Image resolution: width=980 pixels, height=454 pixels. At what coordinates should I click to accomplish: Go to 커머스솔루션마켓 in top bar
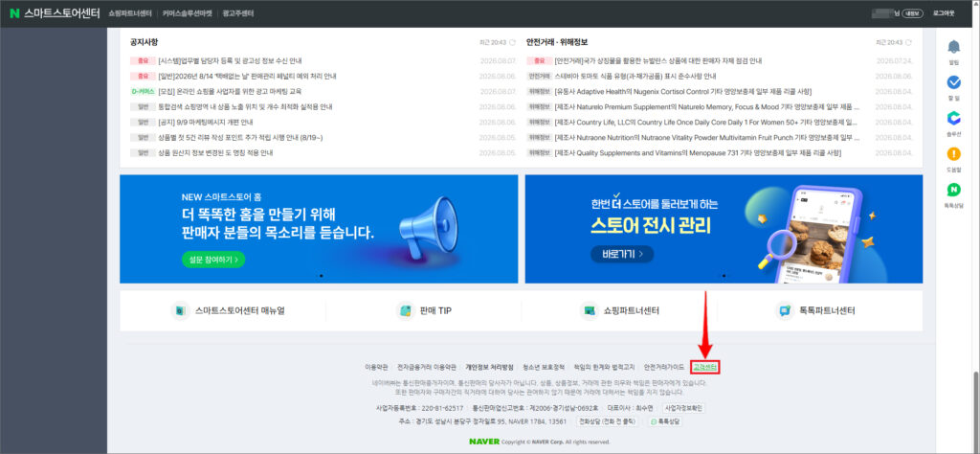(188, 13)
